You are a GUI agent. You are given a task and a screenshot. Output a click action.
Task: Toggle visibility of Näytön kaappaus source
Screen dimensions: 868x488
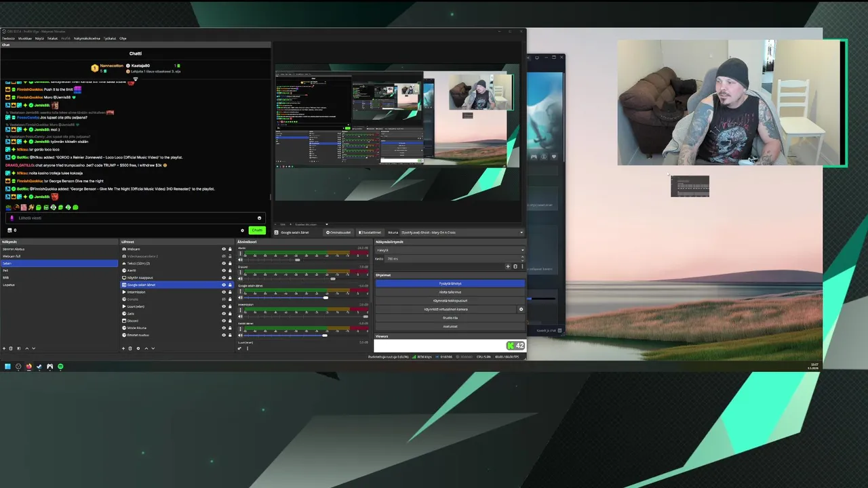tap(224, 277)
